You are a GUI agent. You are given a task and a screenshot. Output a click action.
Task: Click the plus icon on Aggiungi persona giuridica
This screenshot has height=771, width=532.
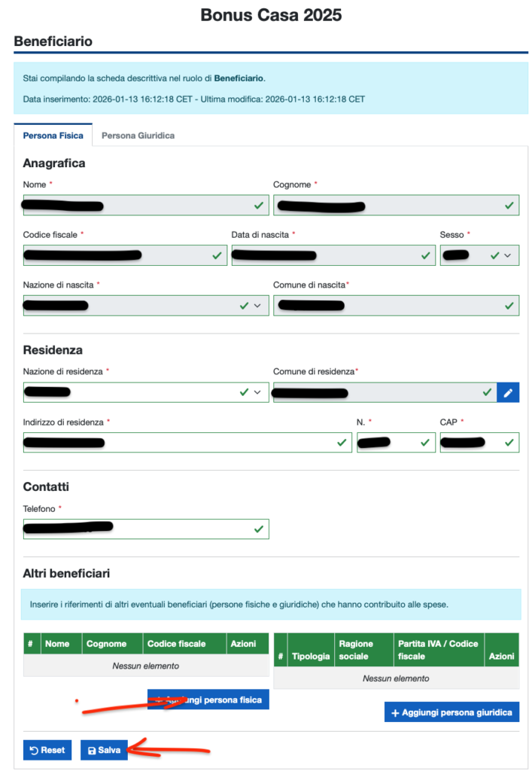point(396,713)
